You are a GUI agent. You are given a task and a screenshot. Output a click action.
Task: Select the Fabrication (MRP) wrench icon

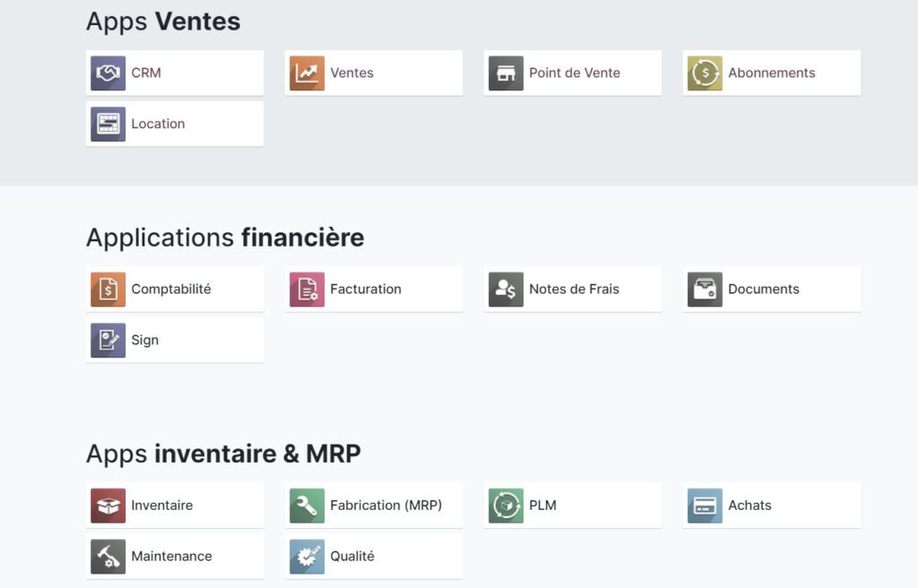(306, 505)
